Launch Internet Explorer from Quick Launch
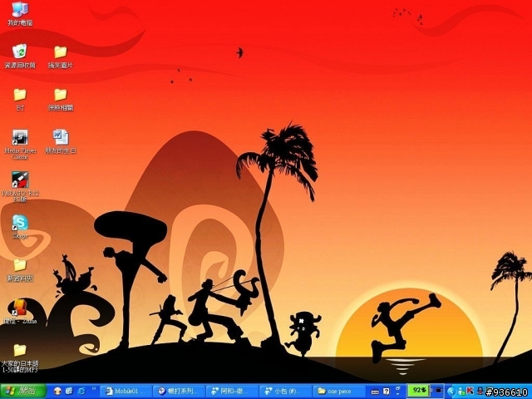The image size is (532, 399). (81, 392)
